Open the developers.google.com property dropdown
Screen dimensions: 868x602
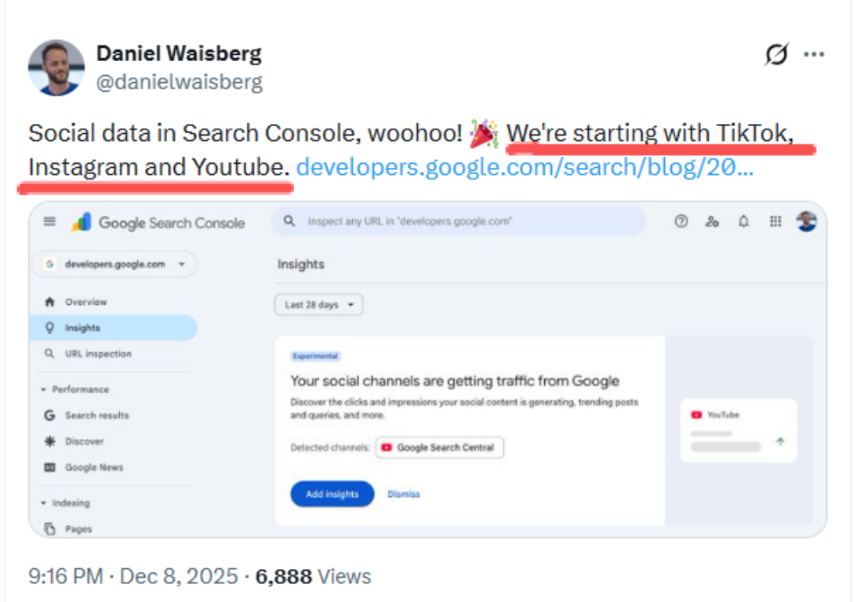pyautogui.click(x=115, y=264)
